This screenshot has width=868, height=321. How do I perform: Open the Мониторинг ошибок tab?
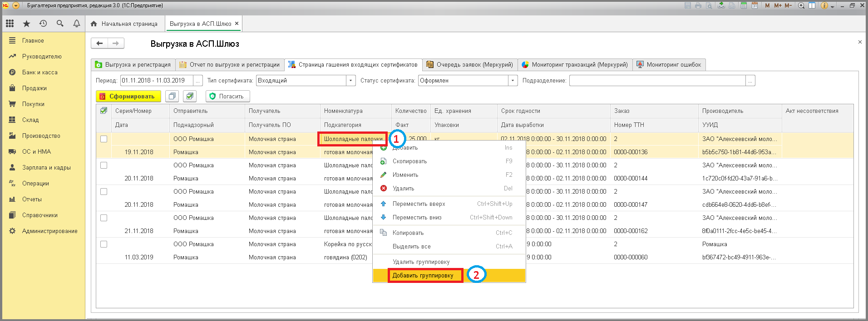669,65
